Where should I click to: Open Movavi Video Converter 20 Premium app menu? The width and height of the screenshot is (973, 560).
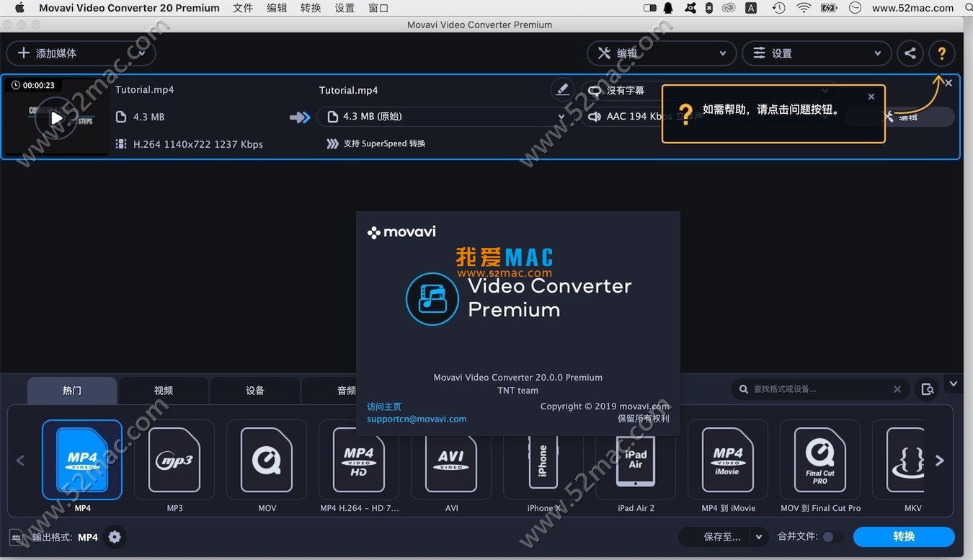pos(130,8)
